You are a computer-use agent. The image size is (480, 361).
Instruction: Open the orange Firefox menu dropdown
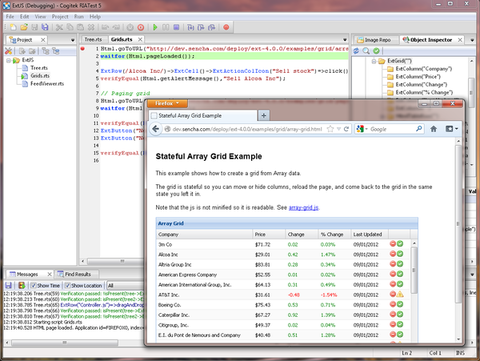167,103
